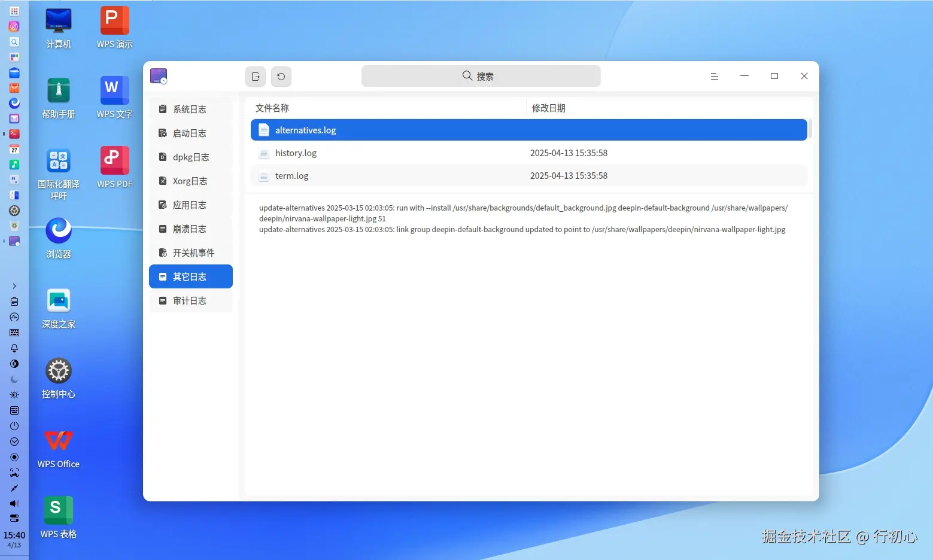The width and height of the screenshot is (933, 560).
Task: Open the app store bag icon in dock
Action: click(x=14, y=88)
